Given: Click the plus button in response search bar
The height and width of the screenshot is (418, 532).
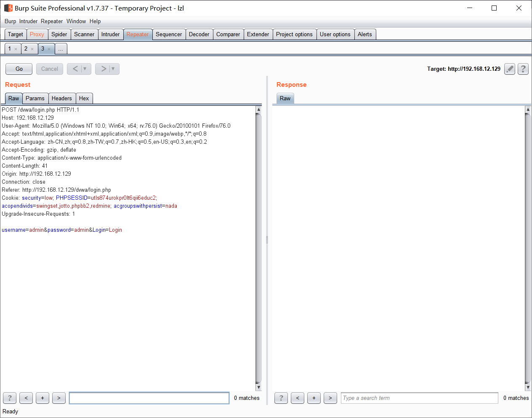Looking at the screenshot, I should pyautogui.click(x=314, y=398).
